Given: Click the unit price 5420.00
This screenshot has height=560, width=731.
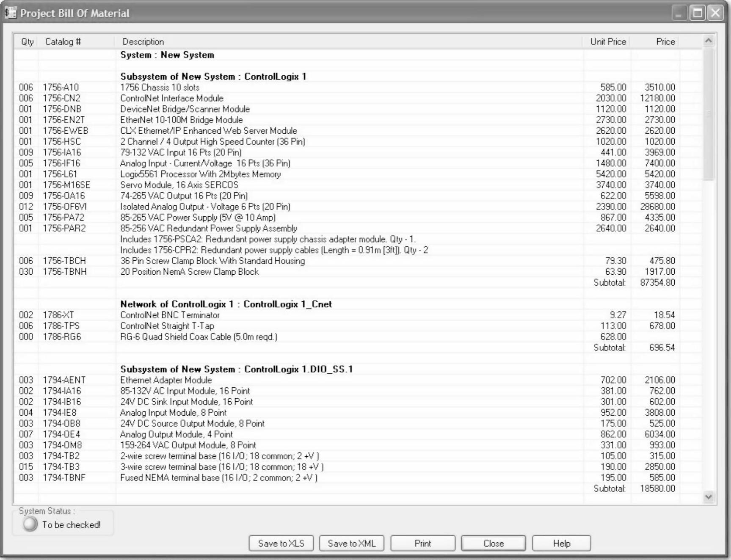Looking at the screenshot, I should pos(611,174).
